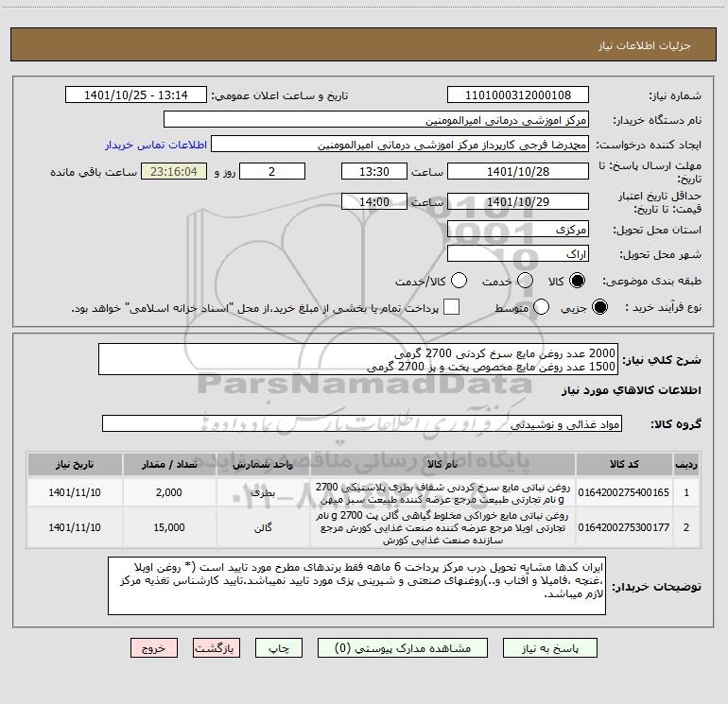The height and width of the screenshot is (704, 728).
Task: Select the متوسط purchase type radio
Action: point(541,307)
